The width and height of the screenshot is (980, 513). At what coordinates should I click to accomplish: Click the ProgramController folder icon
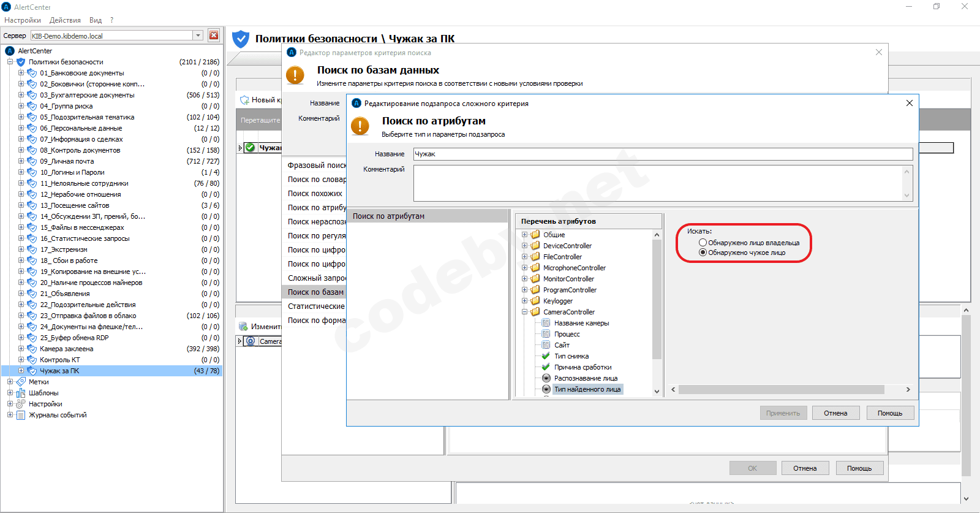pyautogui.click(x=535, y=290)
